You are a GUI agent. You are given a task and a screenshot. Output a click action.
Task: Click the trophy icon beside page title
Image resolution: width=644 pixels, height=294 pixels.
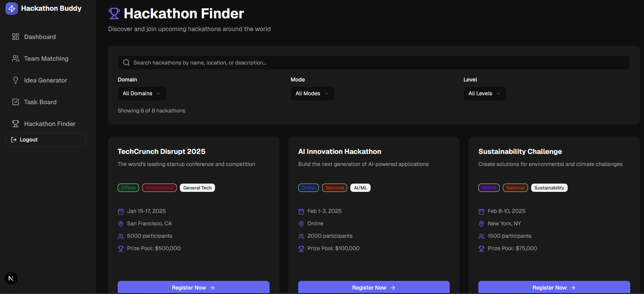[114, 13]
